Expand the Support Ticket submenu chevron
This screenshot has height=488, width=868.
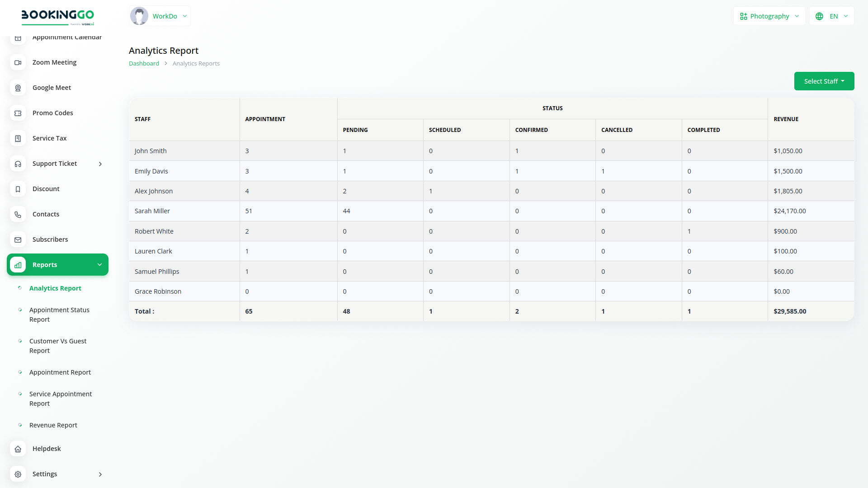point(100,164)
